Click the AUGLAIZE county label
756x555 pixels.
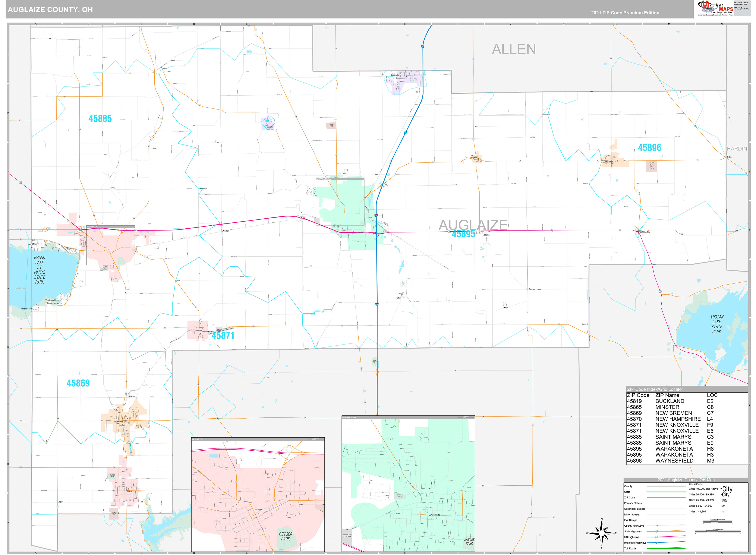[473, 225]
